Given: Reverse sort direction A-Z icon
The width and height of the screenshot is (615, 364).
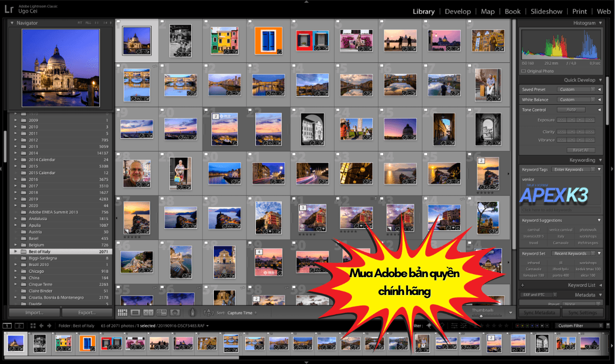Looking at the screenshot, I should [209, 313].
